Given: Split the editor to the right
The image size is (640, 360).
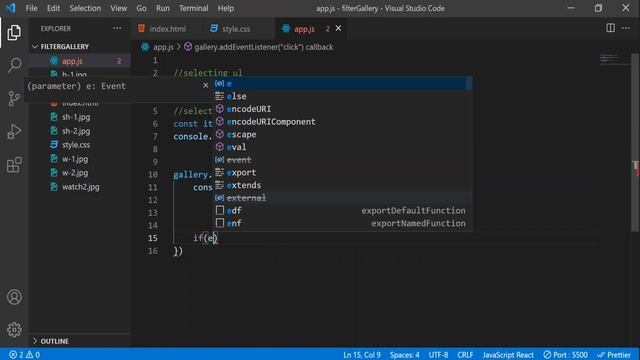Looking at the screenshot, I should [610, 28].
